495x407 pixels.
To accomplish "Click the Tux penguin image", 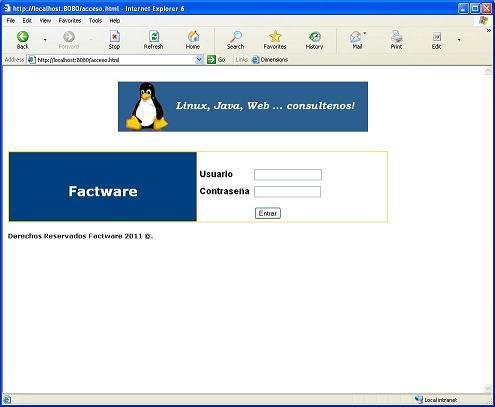I will (x=147, y=106).
